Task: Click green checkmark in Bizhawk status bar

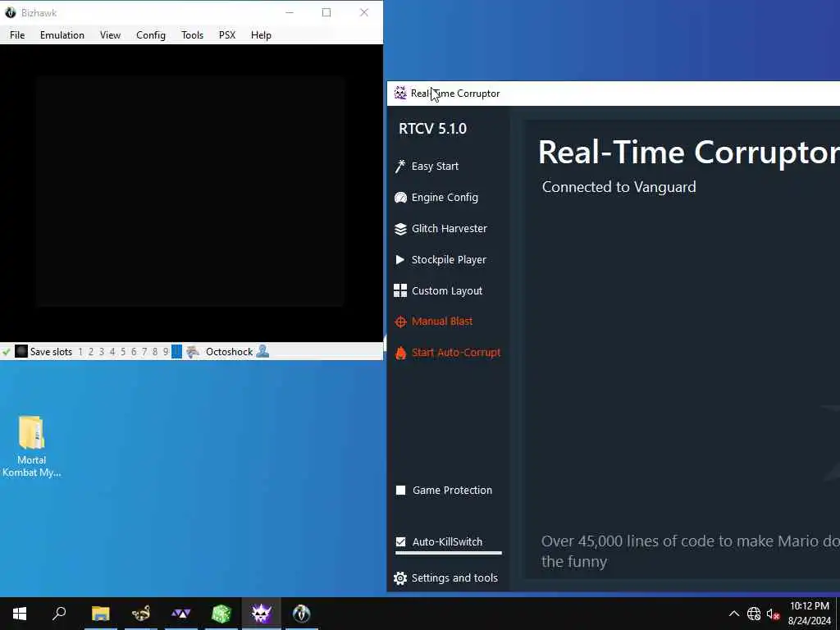Action: tap(7, 352)
